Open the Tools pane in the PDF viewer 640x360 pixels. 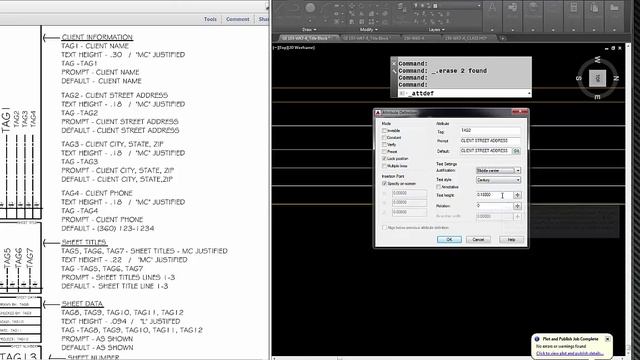[x=210, y=19]
